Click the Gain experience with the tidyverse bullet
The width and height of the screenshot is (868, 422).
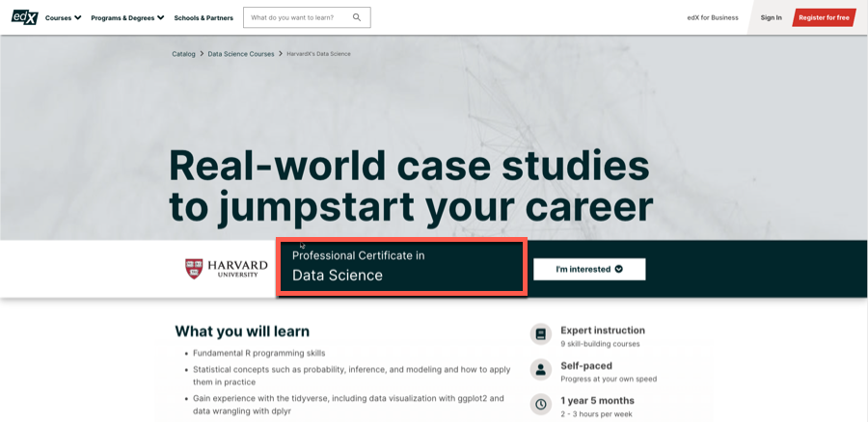pos(348,405)
